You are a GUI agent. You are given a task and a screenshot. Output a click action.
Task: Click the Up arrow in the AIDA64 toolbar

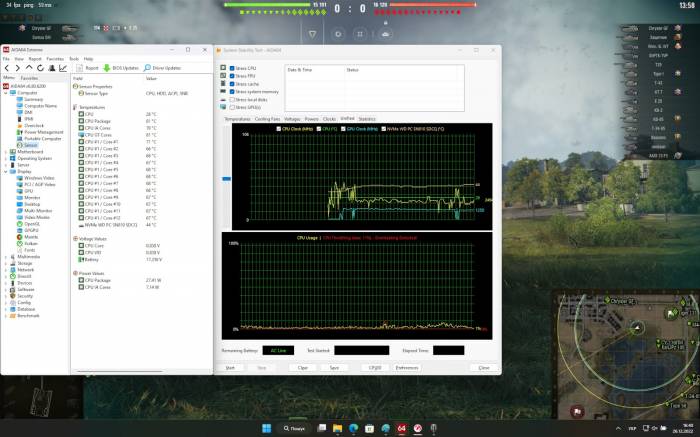29,68
